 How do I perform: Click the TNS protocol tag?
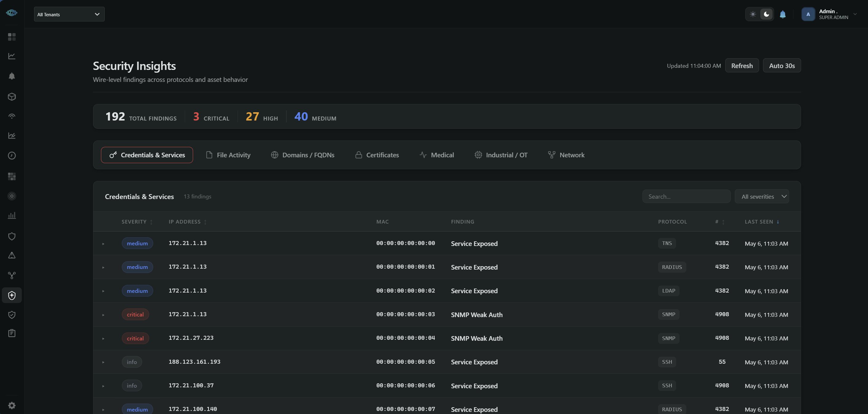click(667, 243)
